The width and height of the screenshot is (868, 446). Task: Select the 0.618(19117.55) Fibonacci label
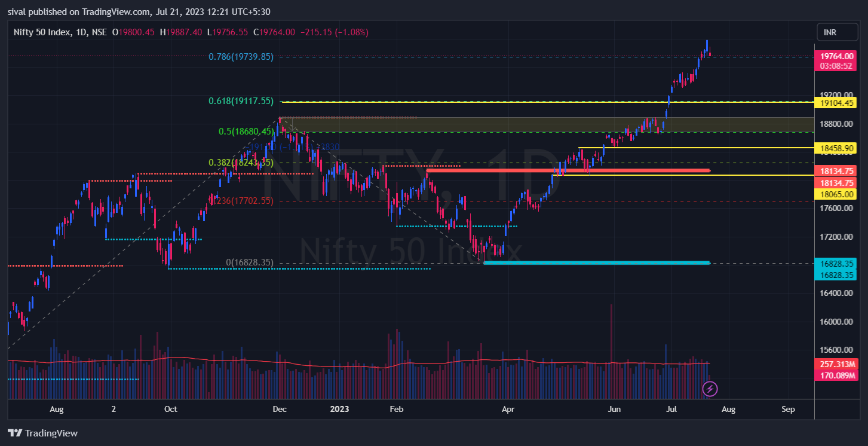click(241, 102)
